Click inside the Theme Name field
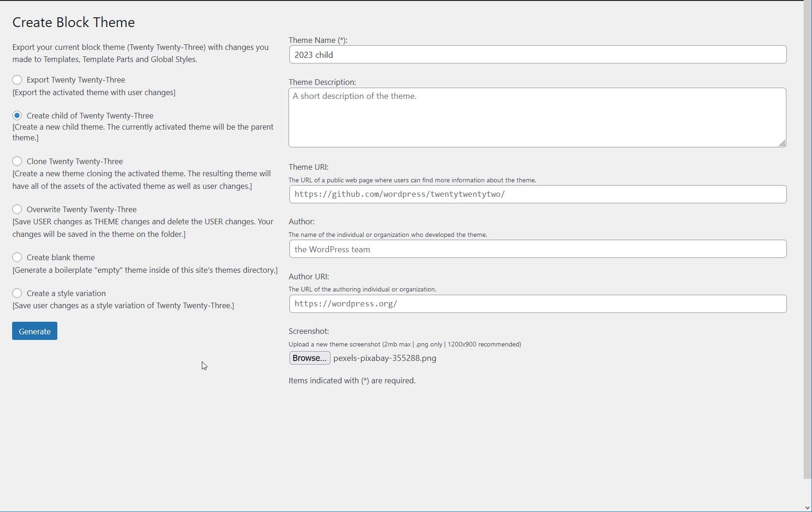The height and width of the screenshot is (512, 812). 536,55
